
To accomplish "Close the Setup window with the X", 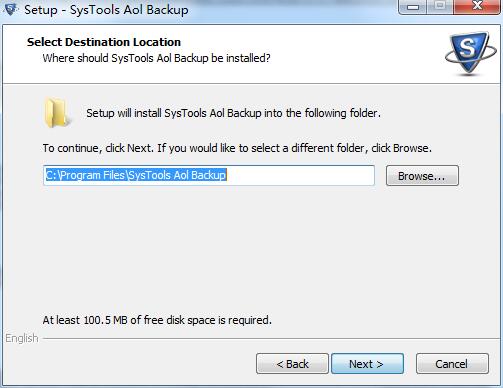I will tap(477, 6).
